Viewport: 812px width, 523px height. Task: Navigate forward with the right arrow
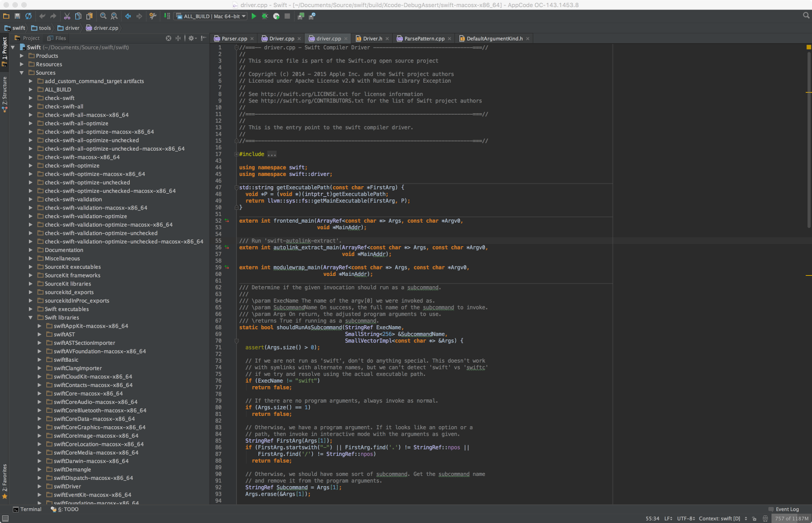point(139,16)
